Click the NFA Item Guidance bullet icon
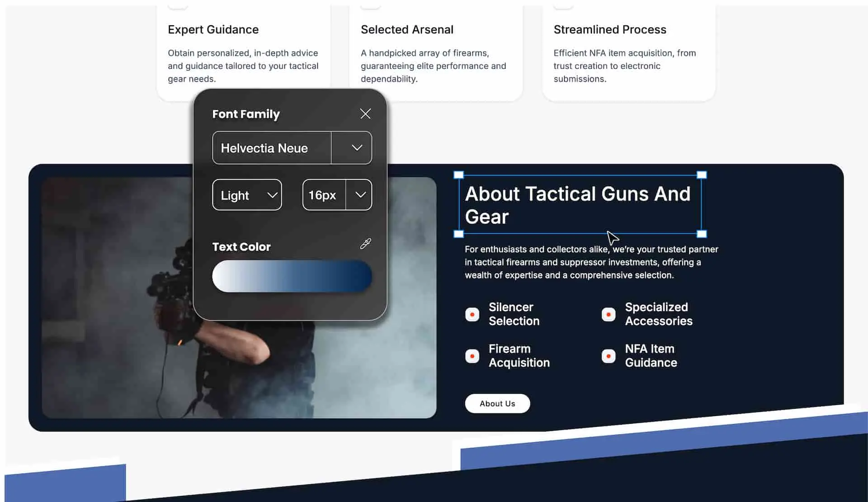This screenshot has width=868, height=502. click(x=609, y=356)
